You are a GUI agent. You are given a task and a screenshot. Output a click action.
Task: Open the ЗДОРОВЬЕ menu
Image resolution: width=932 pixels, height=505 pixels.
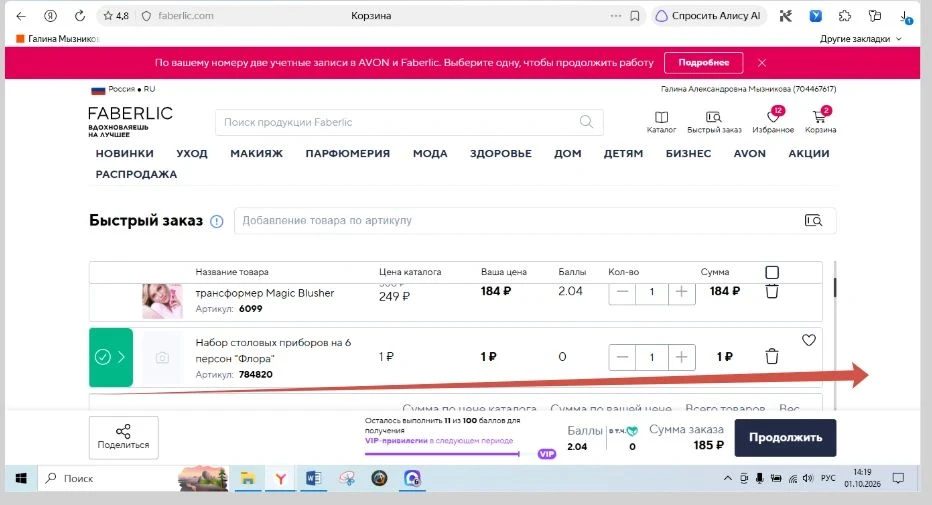tap(501, 153)
